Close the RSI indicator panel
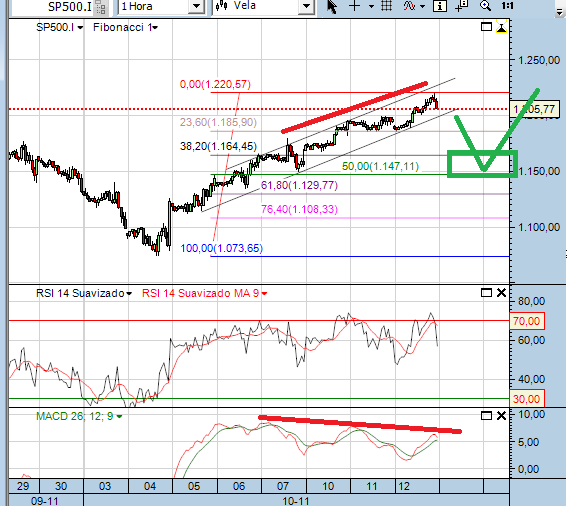This screenshot has height=506, width=567. click(502, 293)
